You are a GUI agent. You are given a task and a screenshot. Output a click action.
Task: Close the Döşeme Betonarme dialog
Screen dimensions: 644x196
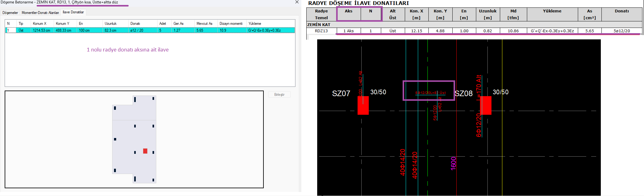tap(297, 2)
